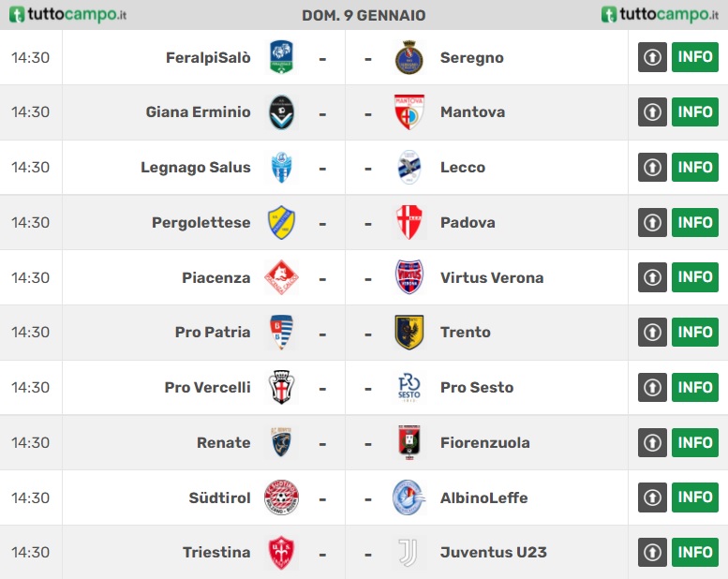Click the upload arrow icon for Renate–Fiorenzuola

[x=652, y=442]
